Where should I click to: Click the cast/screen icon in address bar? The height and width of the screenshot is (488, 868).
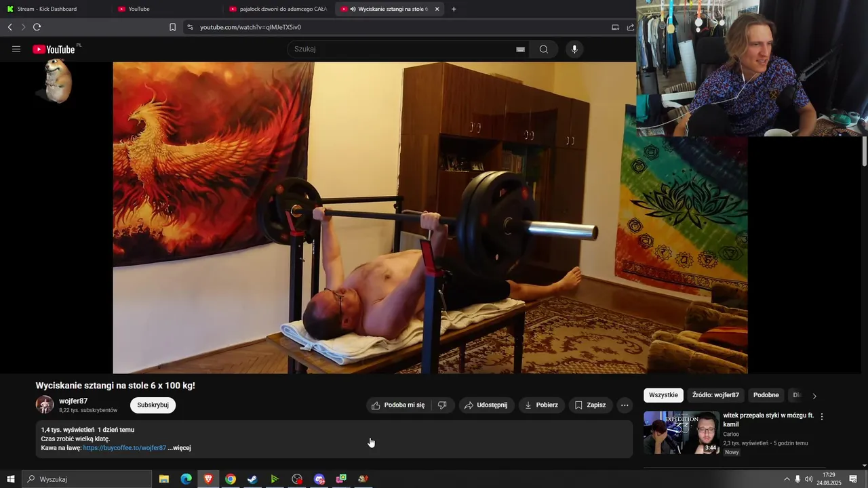click(x=615, y=27)
